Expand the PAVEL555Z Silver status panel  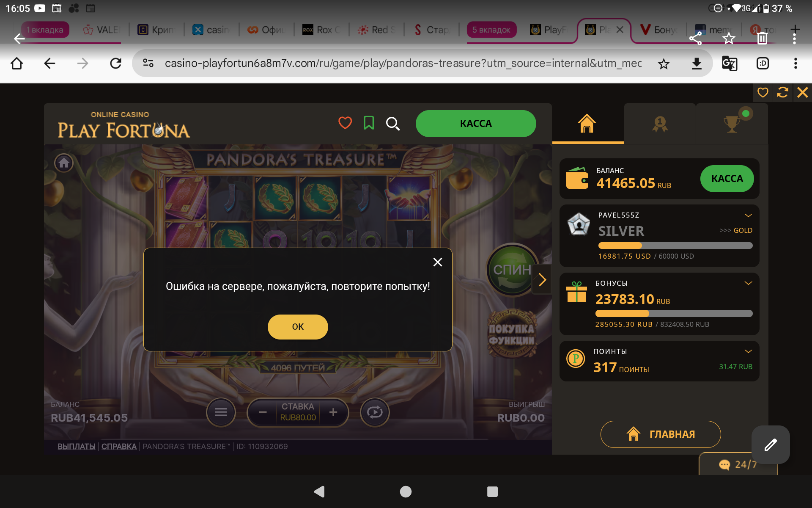[x=748, y=215]
